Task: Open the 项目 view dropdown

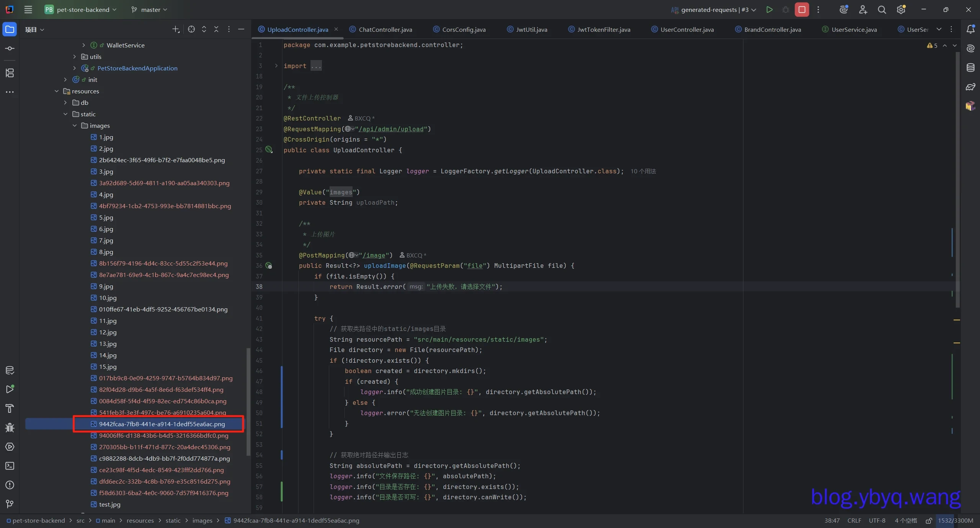Action: point(34,29)
